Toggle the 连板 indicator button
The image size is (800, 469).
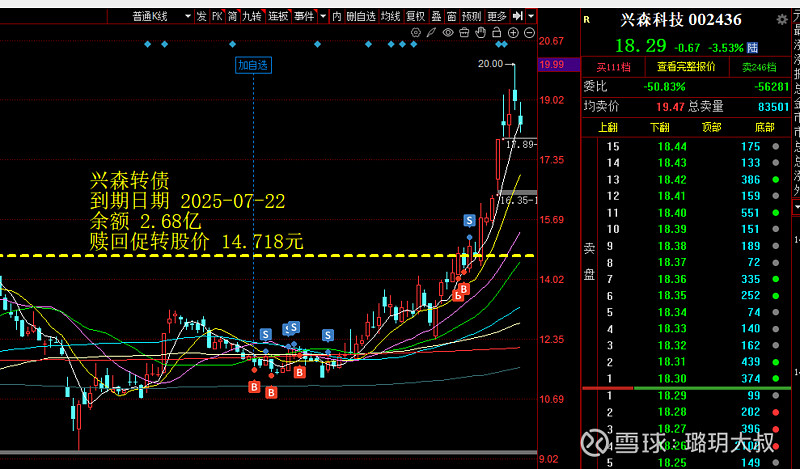tap(279, 16)
